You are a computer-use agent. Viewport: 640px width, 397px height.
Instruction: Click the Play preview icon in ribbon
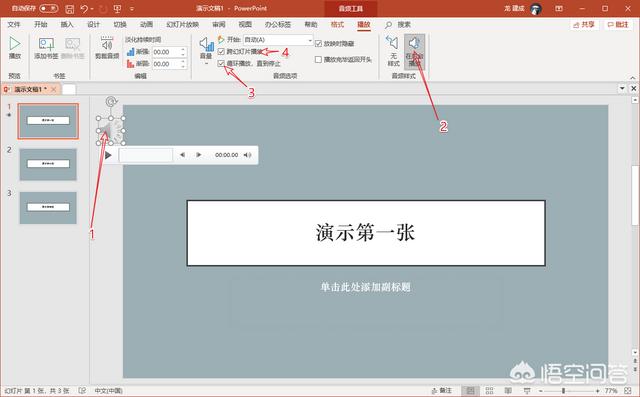click(x=15, y=43)
